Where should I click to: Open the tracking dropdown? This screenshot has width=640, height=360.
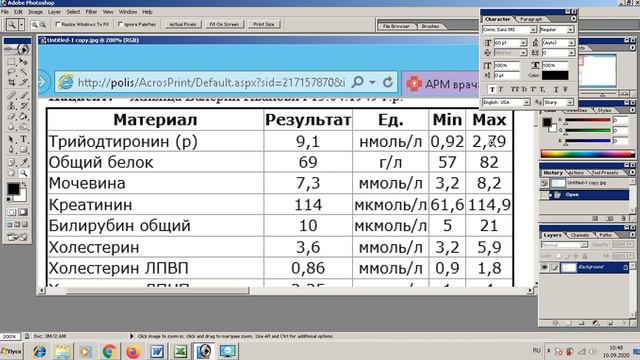pyautogui.click(x=571, y=53)
